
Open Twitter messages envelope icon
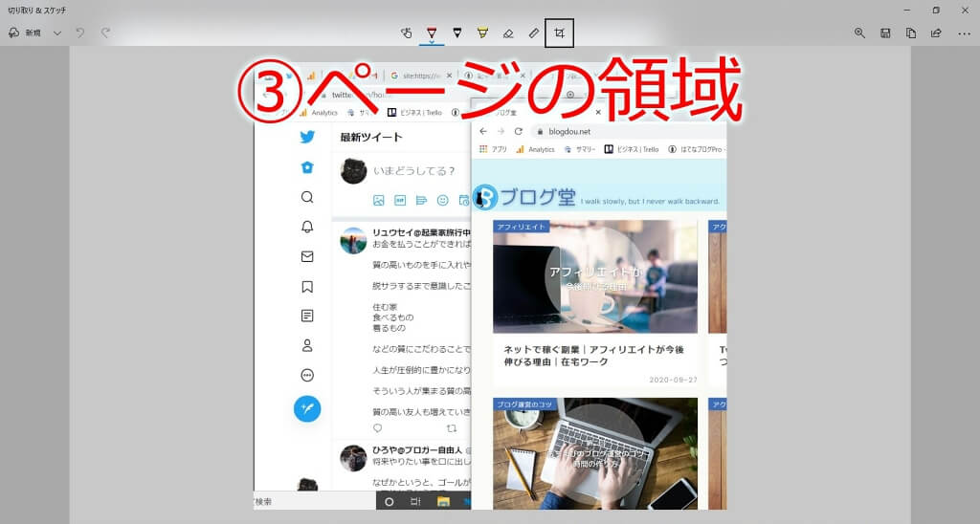307,256
